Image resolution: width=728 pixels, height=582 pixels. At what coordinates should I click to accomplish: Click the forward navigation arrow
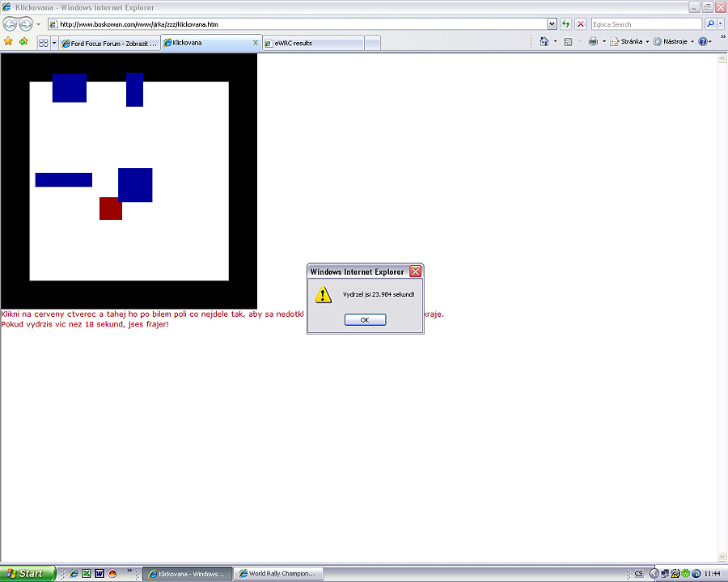pos(26,24)
